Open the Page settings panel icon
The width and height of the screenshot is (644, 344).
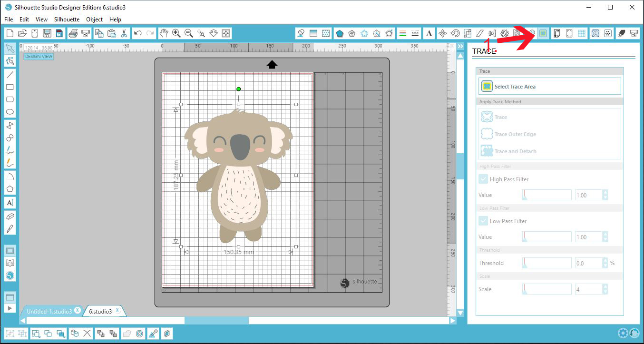tap(556, 33)
